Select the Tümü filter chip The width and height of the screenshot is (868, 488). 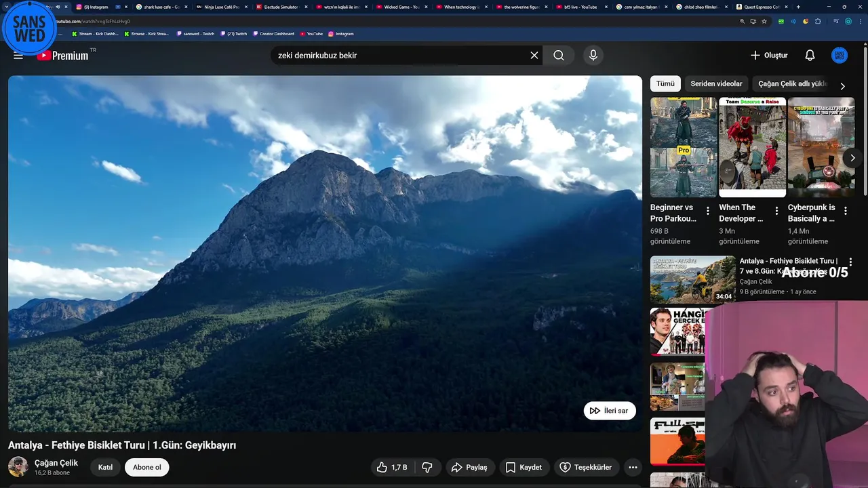pos(665,83)
